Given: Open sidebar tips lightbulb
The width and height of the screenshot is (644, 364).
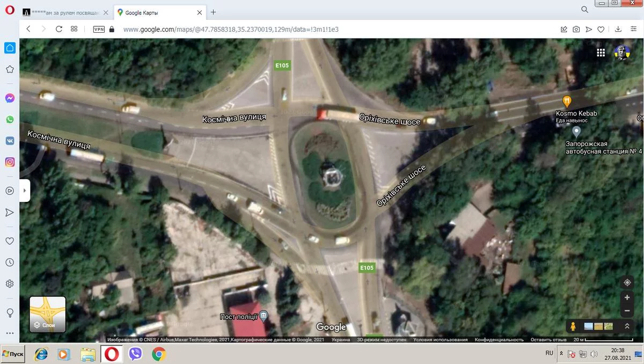Looking at the screenshot, I should 10,312.
